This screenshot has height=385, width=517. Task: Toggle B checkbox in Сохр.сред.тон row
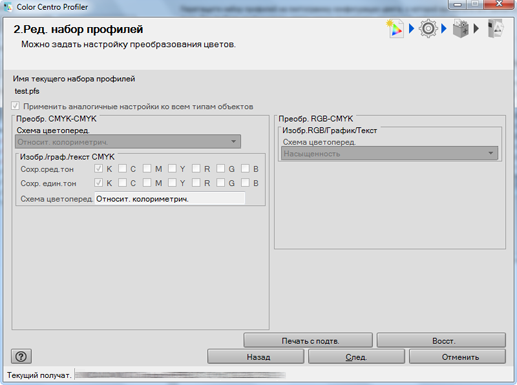tap(245, 169)
